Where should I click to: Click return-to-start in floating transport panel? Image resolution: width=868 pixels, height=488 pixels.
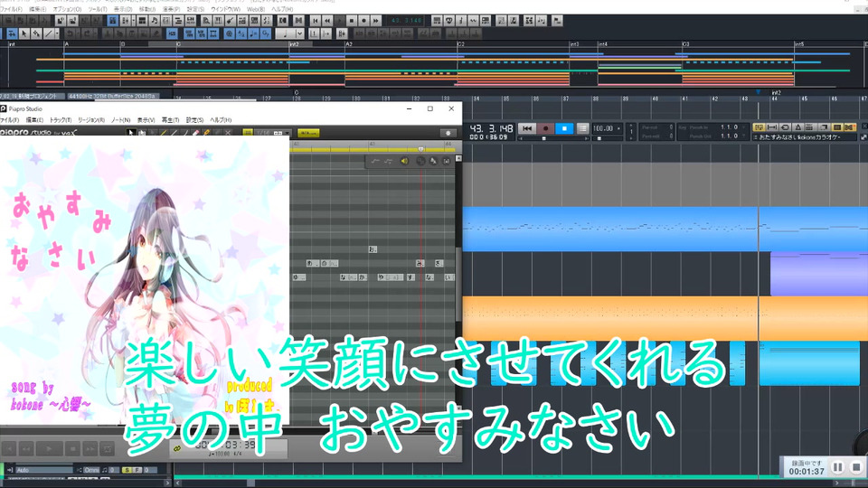coord(527,128)
